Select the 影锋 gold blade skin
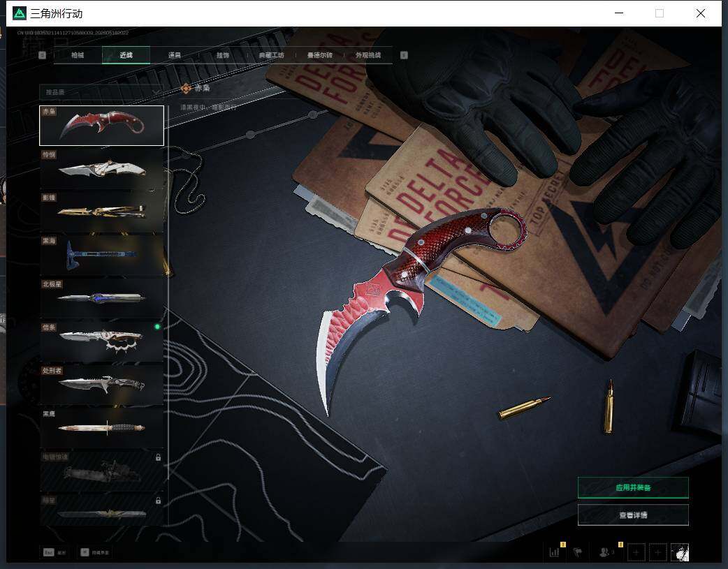Viewport: 728px width, 569px height. pyautogui.click(x=102, y=212)
